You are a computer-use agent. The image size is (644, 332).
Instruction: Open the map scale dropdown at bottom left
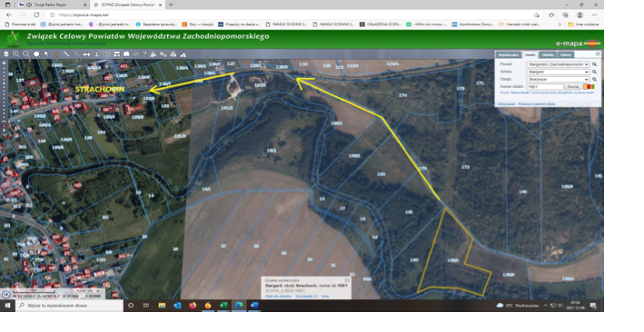click(87, 291)
